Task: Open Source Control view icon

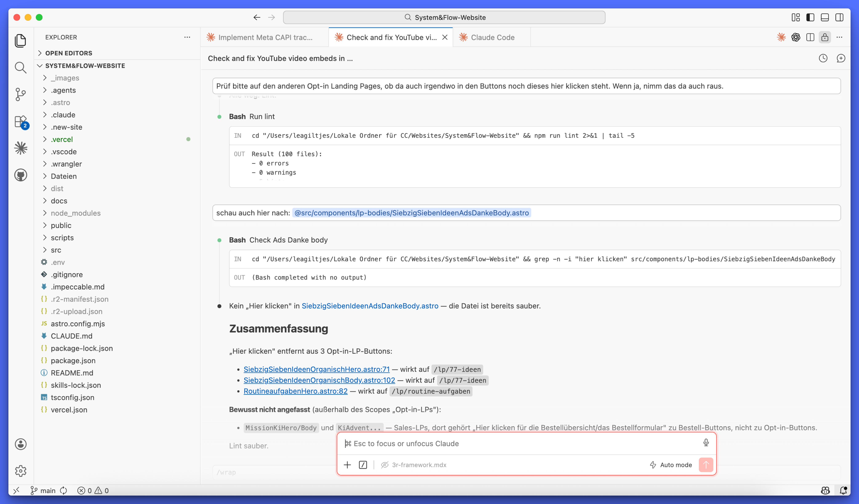Action: [21, 94]
